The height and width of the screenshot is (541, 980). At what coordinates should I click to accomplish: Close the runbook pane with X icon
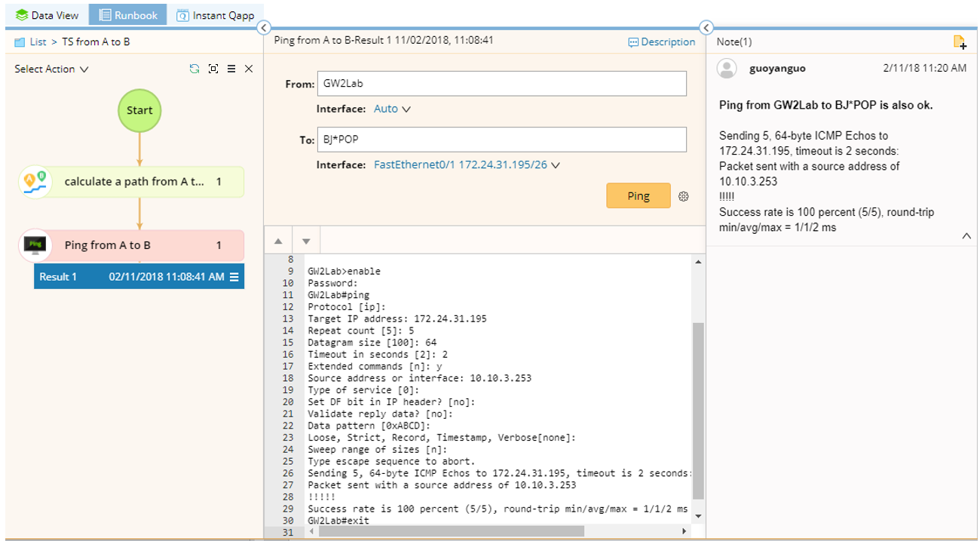point(249,69)
